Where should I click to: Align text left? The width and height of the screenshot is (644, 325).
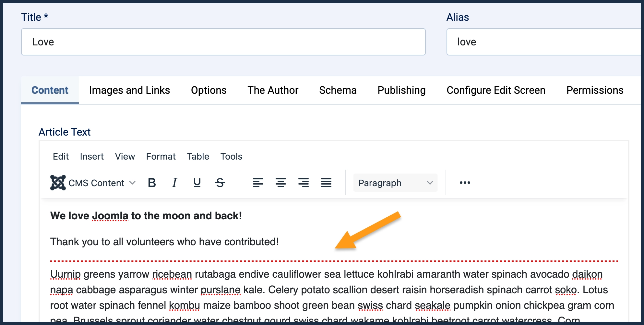(258, 183)
